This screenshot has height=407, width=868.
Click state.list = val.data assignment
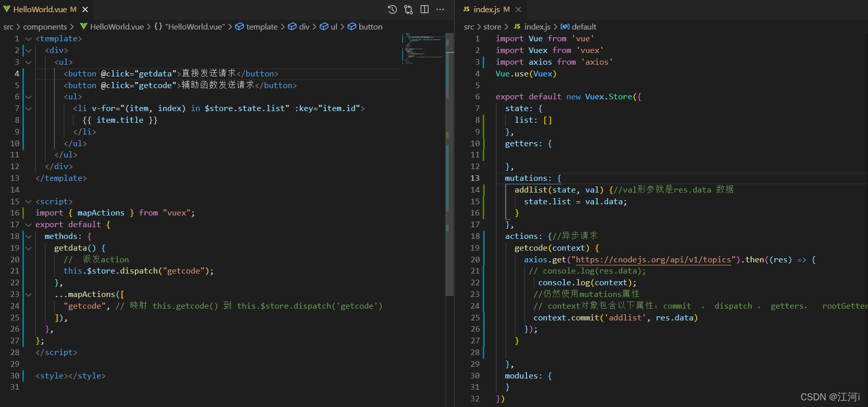click(x=575, y=202)
